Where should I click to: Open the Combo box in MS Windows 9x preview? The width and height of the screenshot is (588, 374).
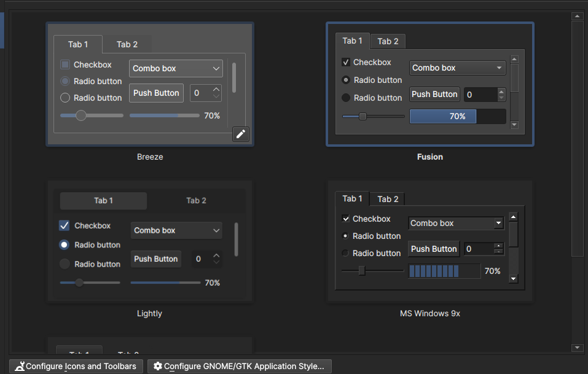tap(456, 224)
